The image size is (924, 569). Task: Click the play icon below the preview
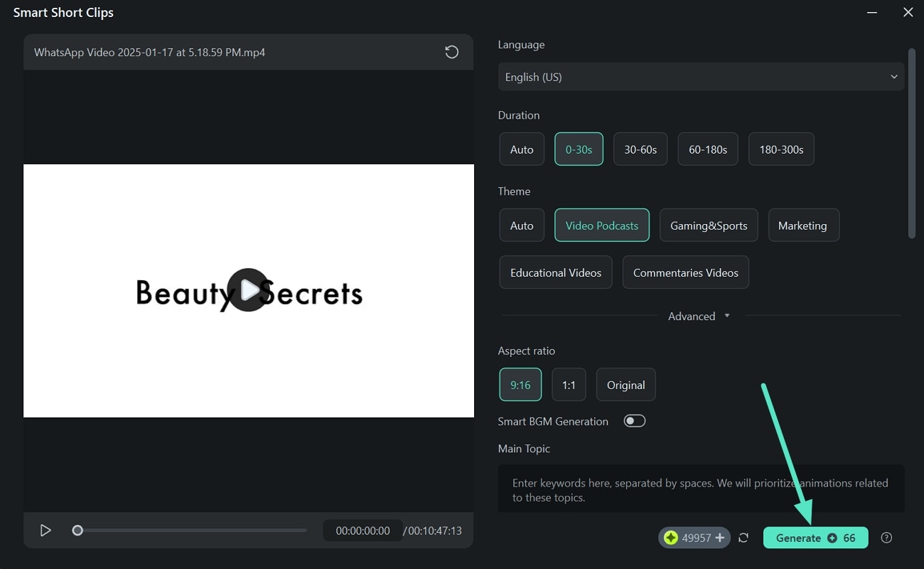(45, 531)
